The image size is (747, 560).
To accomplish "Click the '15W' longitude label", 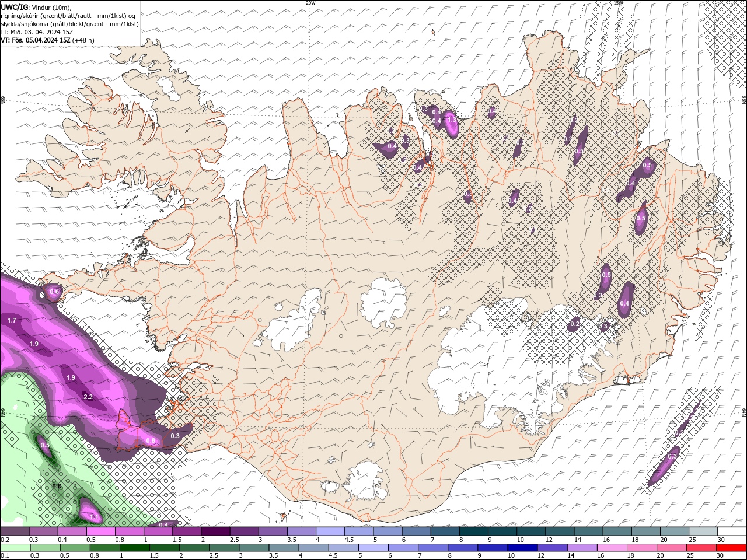I will click(618, 3).
